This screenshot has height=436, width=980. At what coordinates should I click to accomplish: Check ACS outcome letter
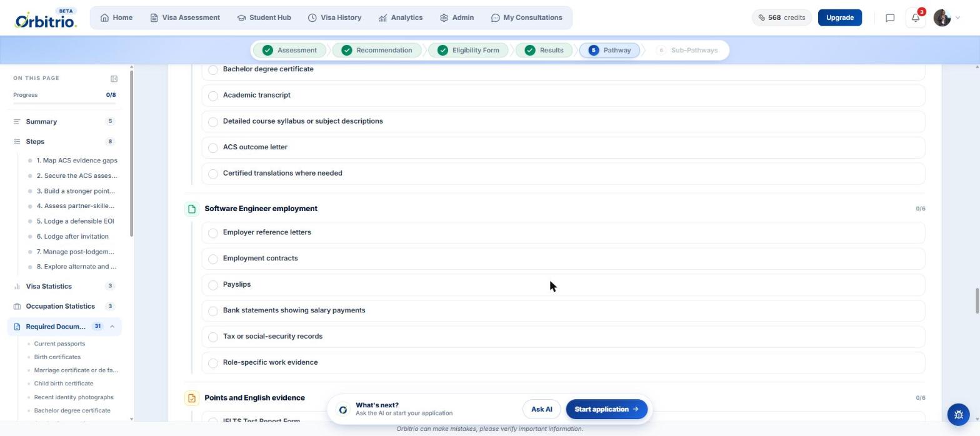tap(213, 148)
